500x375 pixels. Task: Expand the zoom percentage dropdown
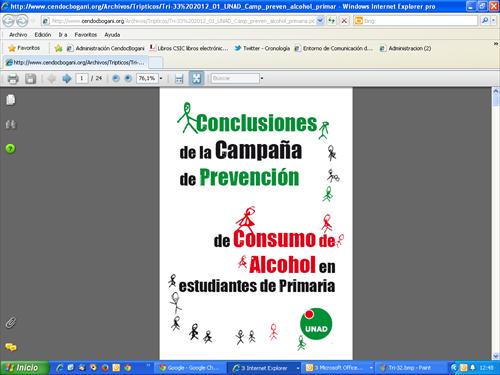[x=161, y=78]
